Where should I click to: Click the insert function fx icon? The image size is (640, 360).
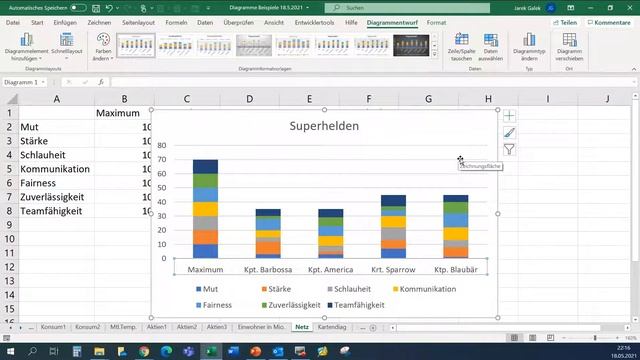(x=101, y=82)
